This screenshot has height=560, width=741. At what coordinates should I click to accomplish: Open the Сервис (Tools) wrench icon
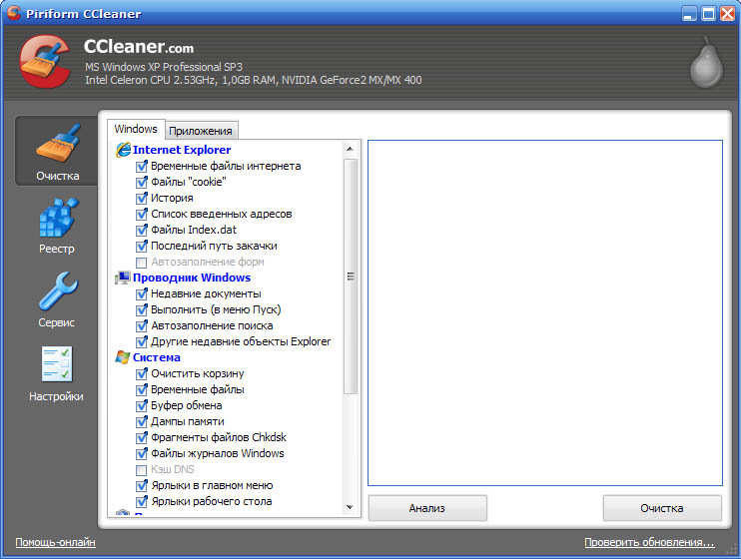[x=57, y=291]
